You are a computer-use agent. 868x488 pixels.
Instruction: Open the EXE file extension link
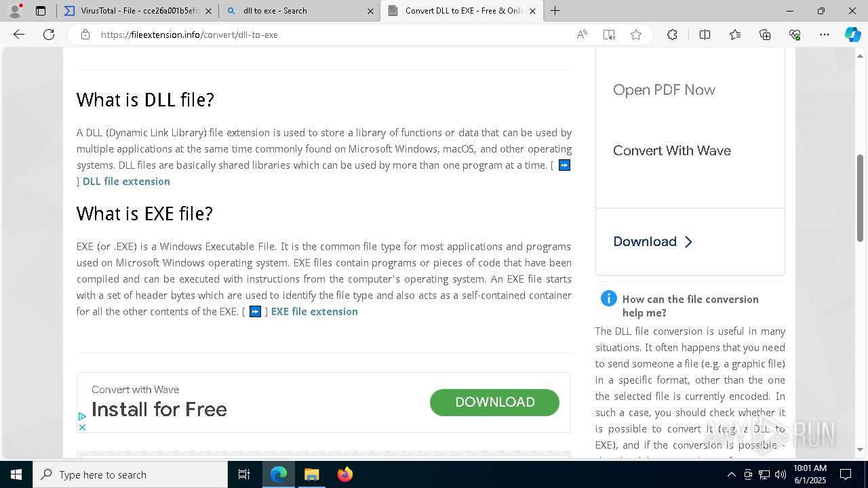coord(314,312)
